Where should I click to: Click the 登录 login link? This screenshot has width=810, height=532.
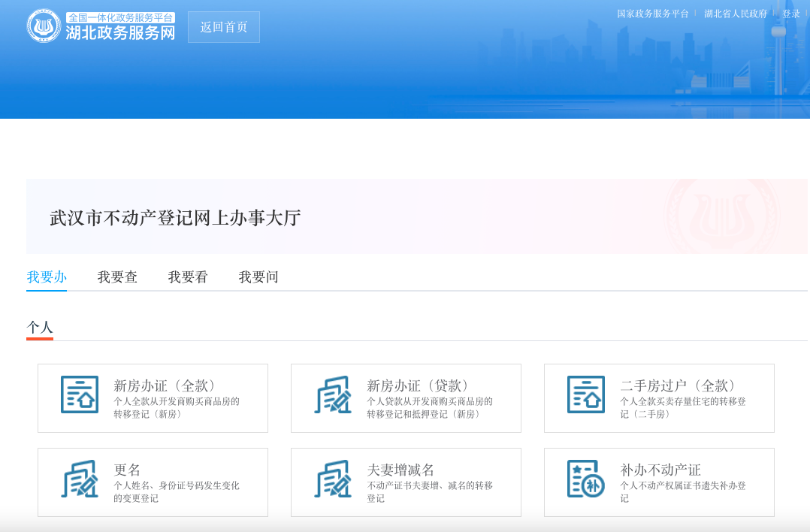(x=790, y=14)
